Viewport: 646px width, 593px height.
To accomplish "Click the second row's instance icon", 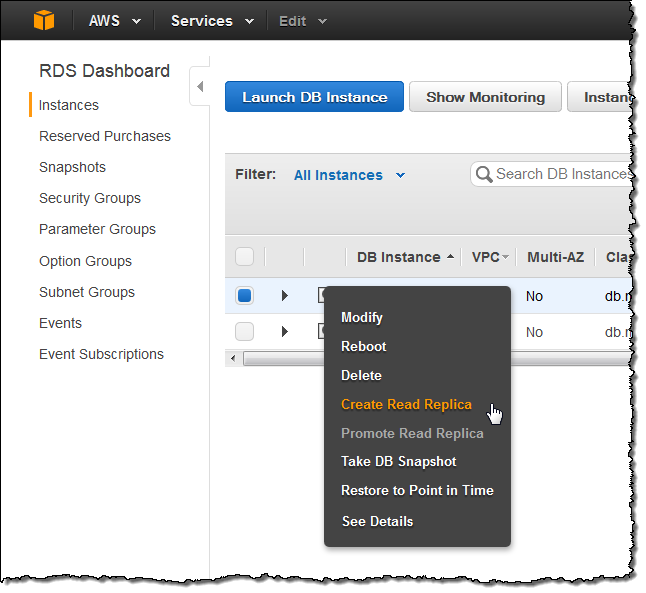I will pyautogui.click(x=322, y=331).
